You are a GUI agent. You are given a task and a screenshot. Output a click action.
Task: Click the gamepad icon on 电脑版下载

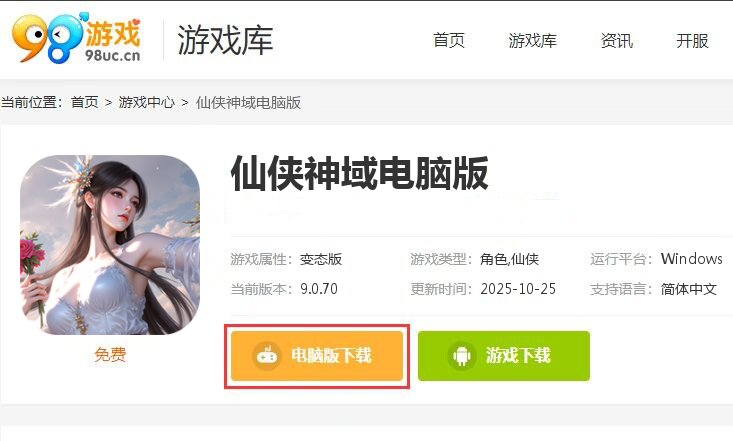tap(267, 355)
